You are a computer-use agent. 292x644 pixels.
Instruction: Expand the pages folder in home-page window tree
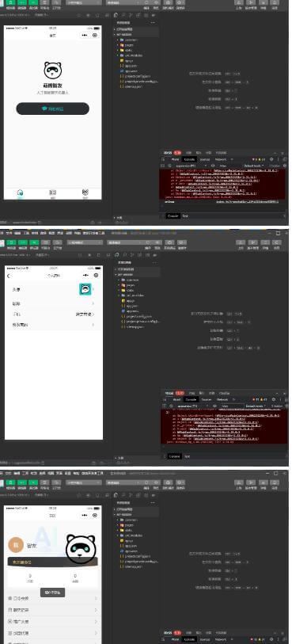pos(128,45)
